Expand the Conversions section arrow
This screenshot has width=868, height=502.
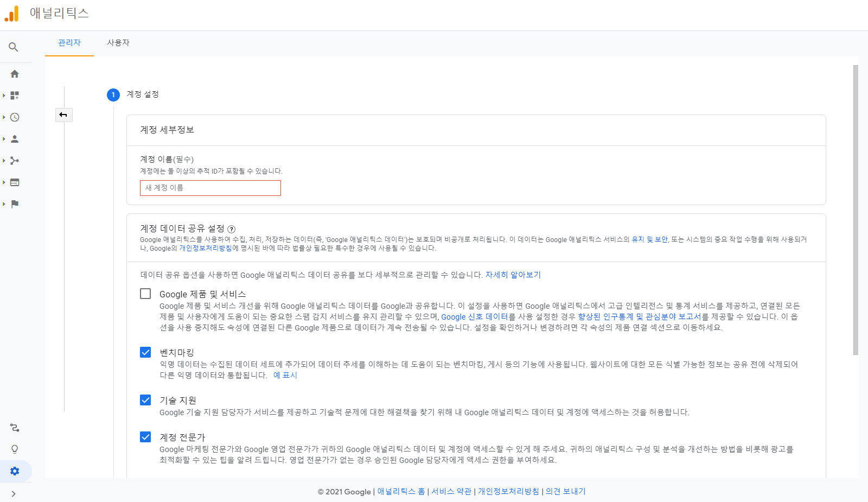coord(4,204)
